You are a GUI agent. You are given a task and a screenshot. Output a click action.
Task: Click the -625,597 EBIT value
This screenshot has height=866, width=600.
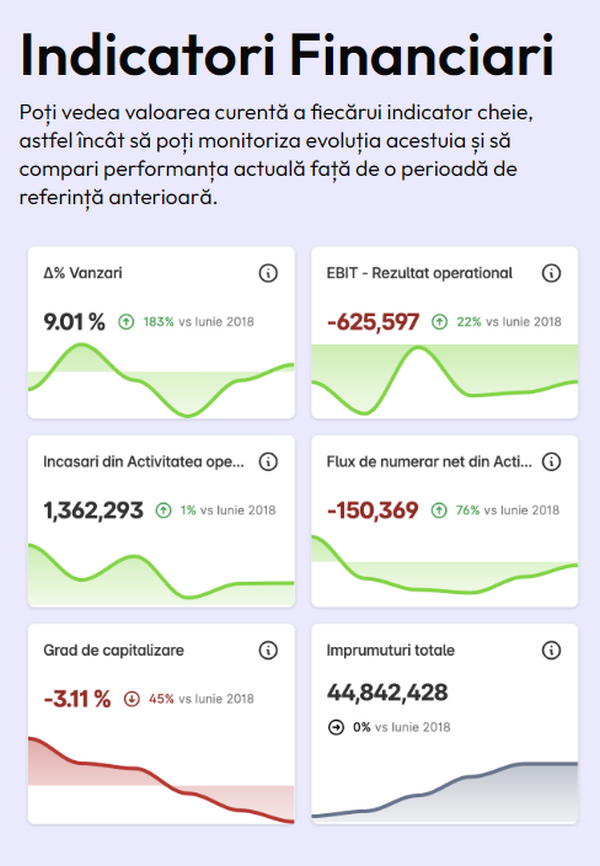click(373, 322)
